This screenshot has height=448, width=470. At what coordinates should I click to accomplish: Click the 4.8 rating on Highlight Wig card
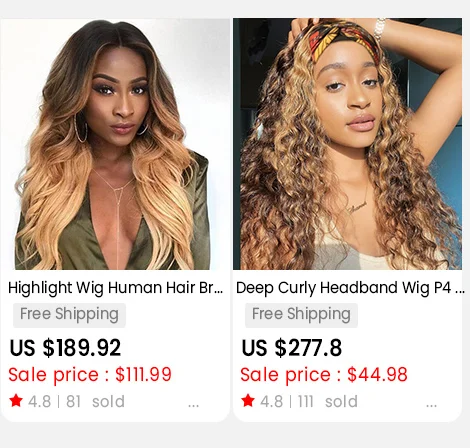(x=39, y=401)
